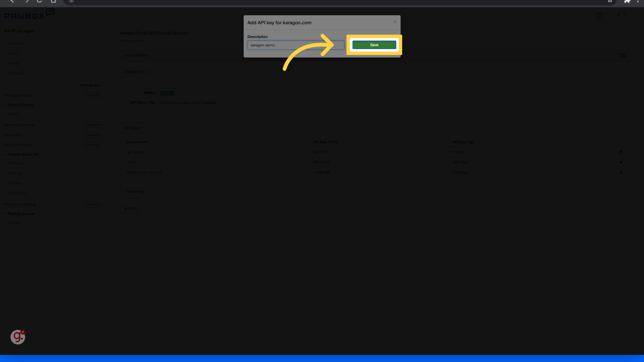This screenshot has width=644, height=362.
Task: Activate Email Archiving
Action: click(94, 145)
